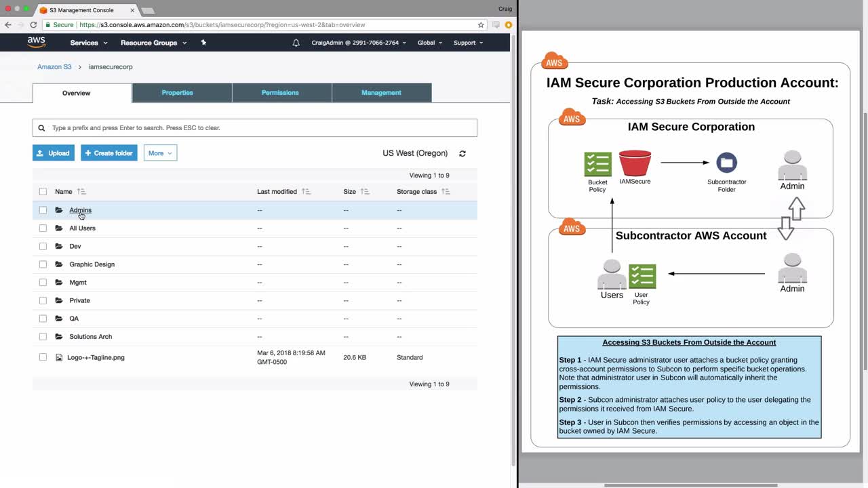Click the Create folder button
This screenshot has width=868, height=488.
109,153
